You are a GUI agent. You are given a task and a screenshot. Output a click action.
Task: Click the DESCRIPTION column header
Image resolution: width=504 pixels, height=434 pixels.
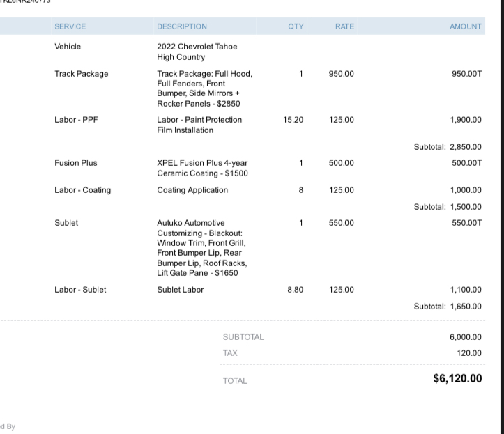click(x=182, y=26)
